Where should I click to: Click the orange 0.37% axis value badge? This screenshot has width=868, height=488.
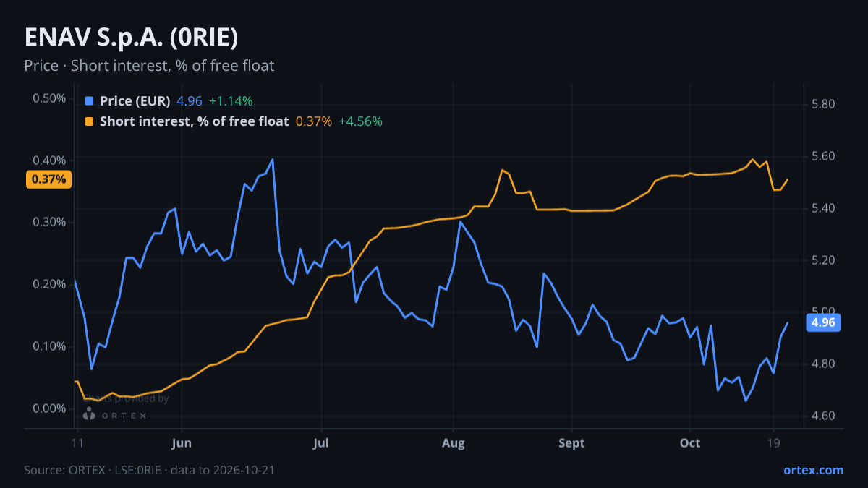[49, 179]
